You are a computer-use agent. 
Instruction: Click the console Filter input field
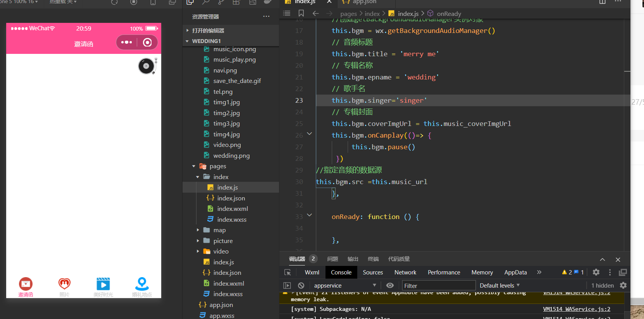point(438,286)
